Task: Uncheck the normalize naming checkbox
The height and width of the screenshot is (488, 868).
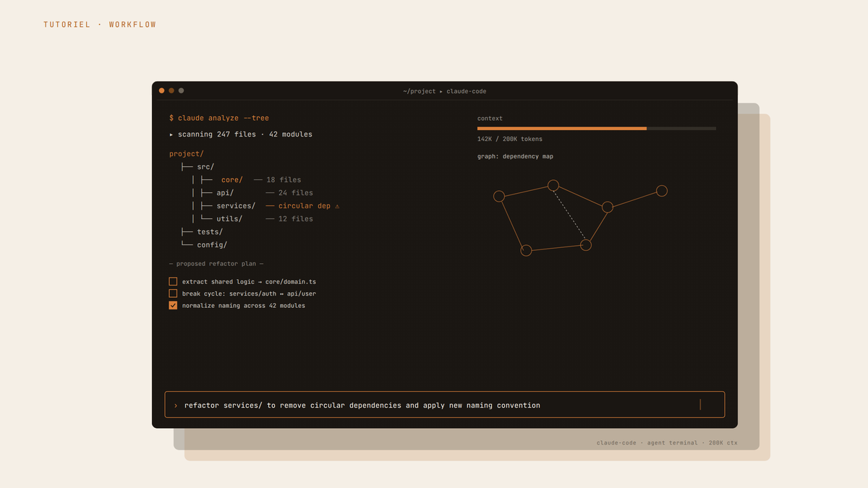Action: click(x=173, y=305)
